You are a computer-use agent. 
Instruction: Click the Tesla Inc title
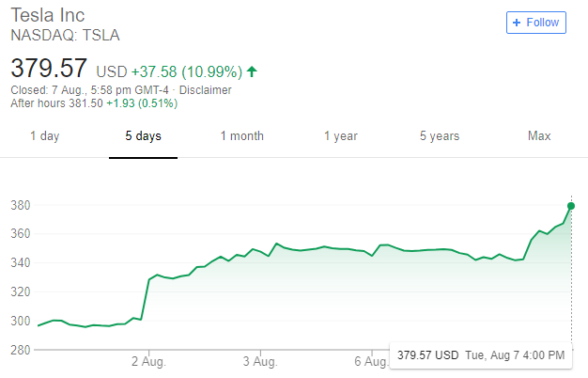[x=49, y=16]
